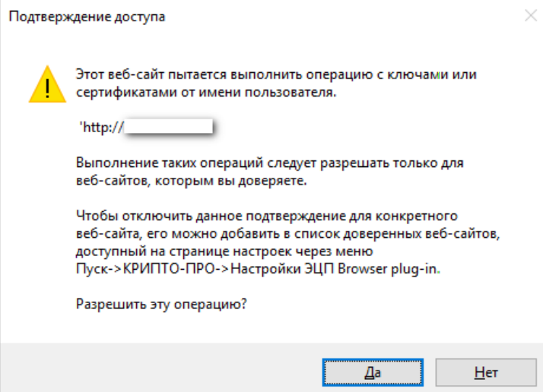Click the line starting with Этот веб-сайт пытается
The width and height of the screenshot is (543, 392).
pos(276,74)
